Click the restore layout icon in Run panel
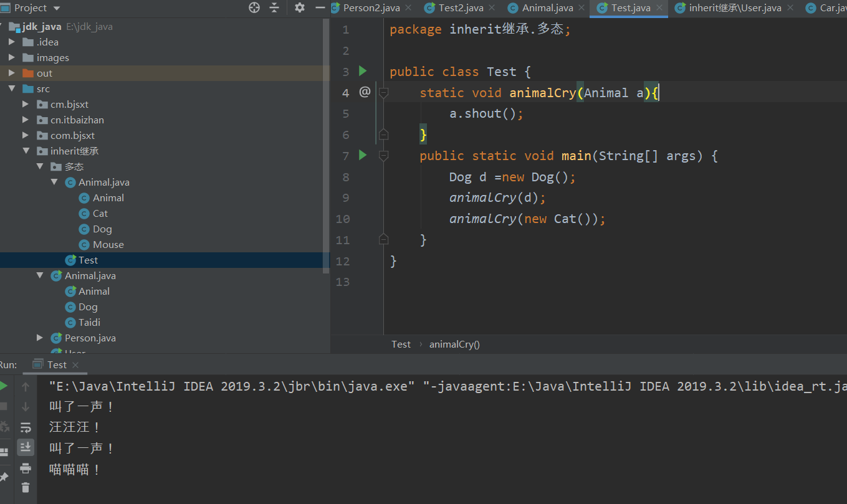847x504 pixels. tap(4, 452)
